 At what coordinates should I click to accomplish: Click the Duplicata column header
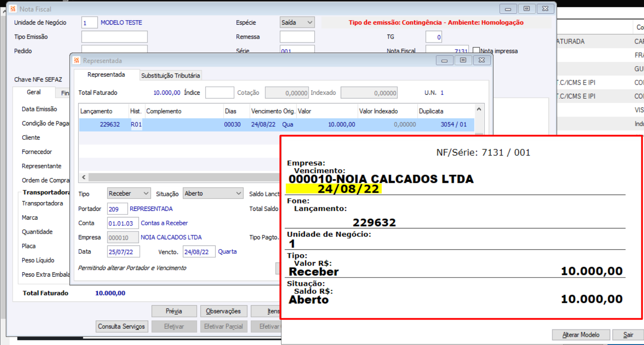coord(446,111)
